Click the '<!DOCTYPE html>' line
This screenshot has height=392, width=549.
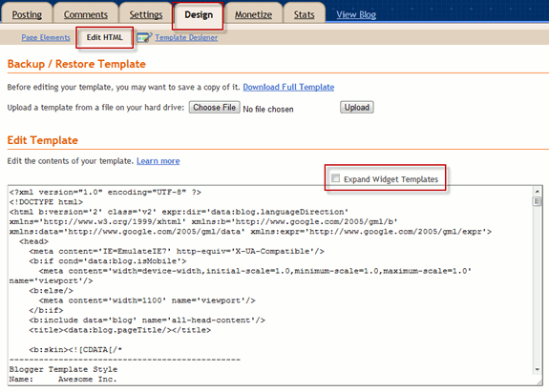[46, 202]
